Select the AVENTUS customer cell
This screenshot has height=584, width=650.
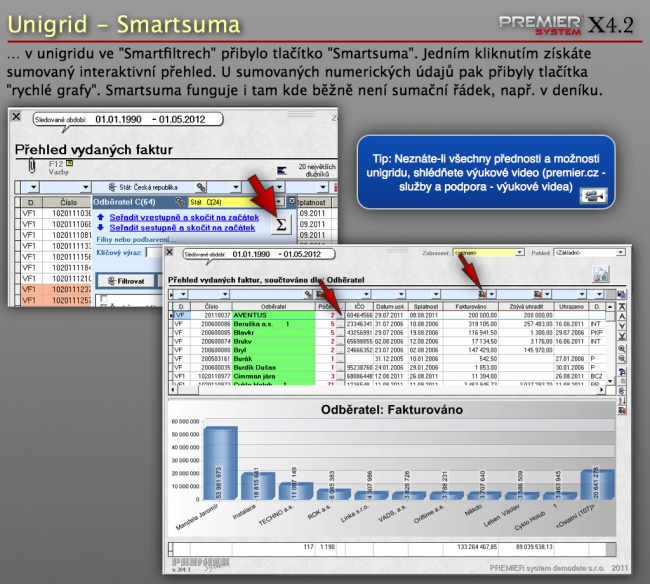tap(273, 315)
